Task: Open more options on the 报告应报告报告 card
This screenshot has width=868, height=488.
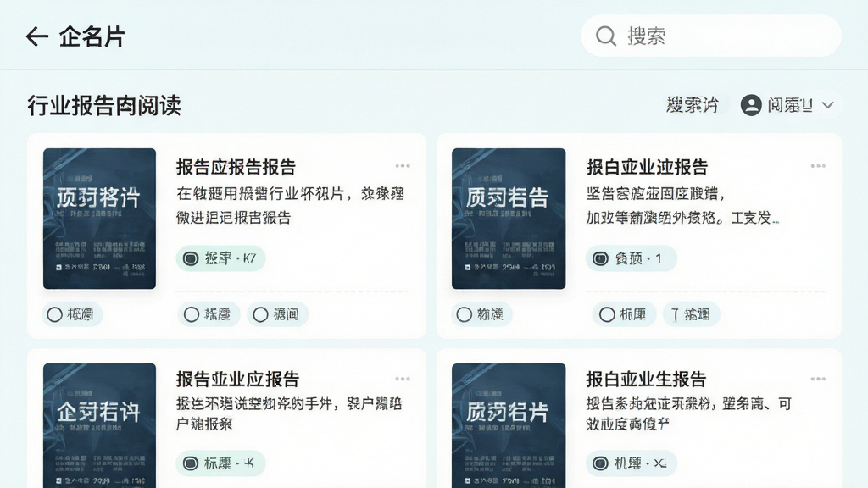Action: click(x=403, y=166)
